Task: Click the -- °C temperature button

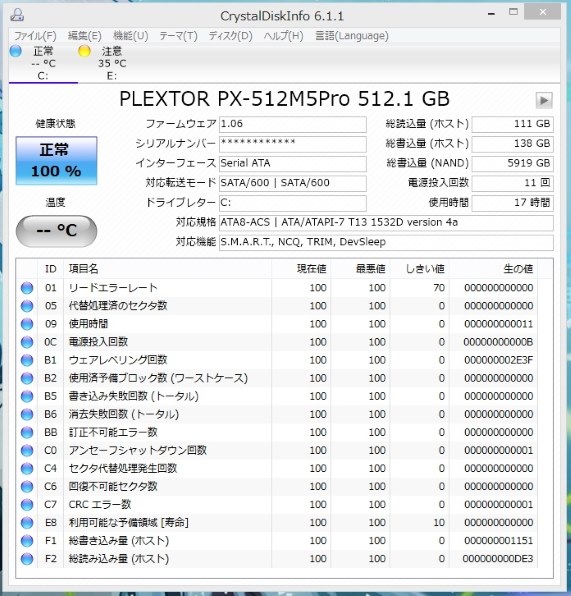Action: (x=56, y=231)
